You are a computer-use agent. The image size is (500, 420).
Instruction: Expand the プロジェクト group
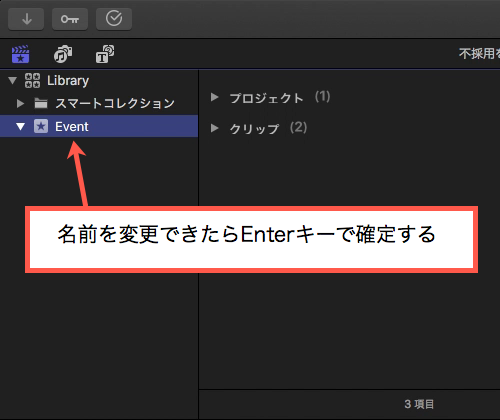coord(215,97)
